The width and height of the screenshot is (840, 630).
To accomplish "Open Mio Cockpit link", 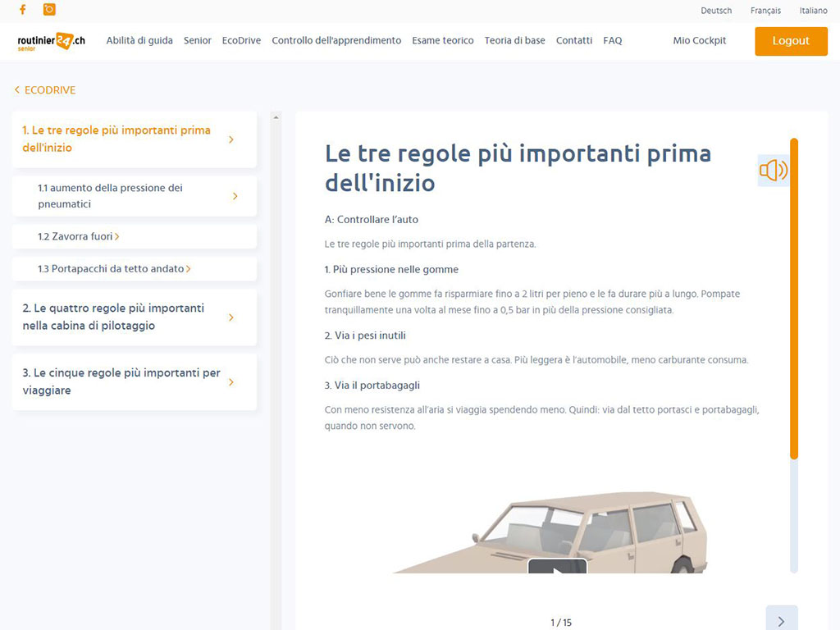I will (x=699, y=40).
